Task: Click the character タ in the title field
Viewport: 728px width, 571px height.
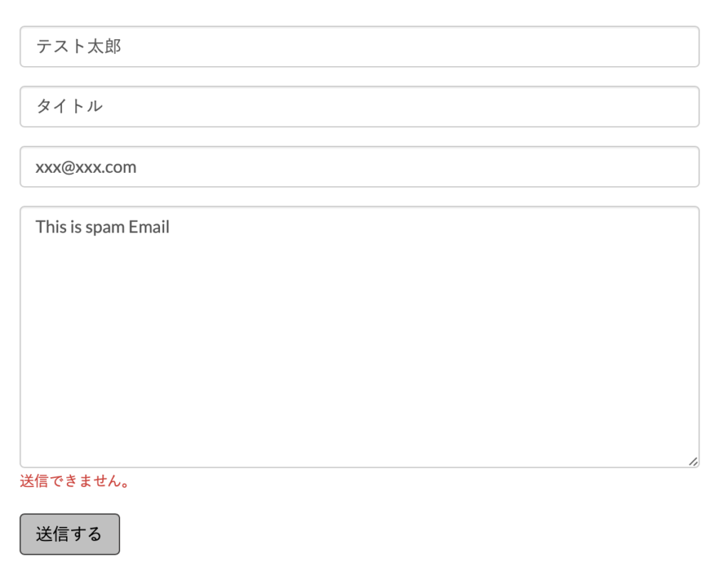Action: (44, 107)
